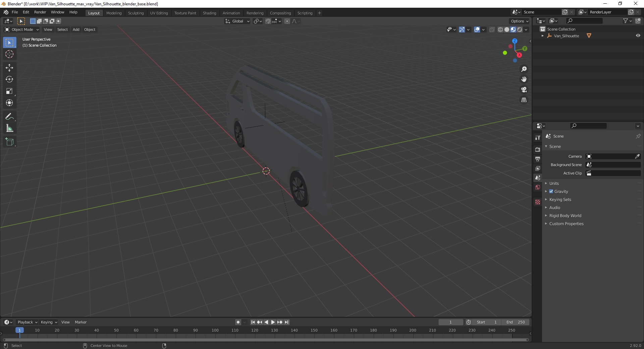This screenshot has width=644, height=349.
Task: Jump to the first frame
Action: pos(253,322)
